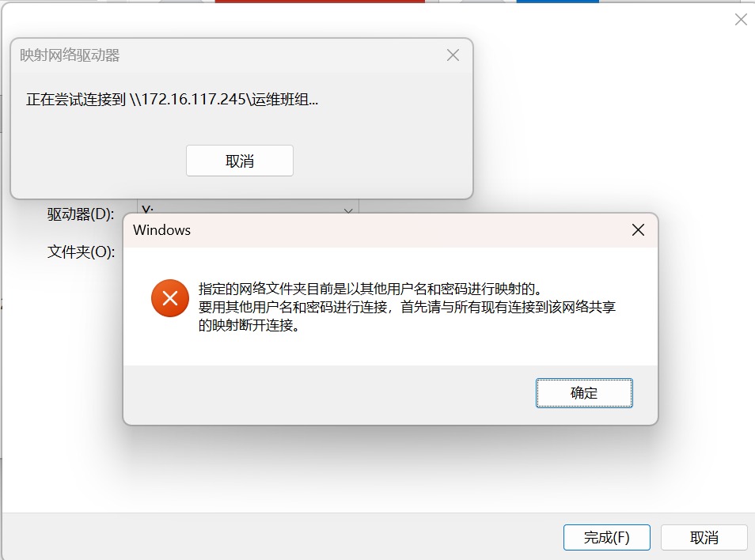Viewport: 755px width, 560px height.
Task: Open the drive combo box showing Y:
Action: (x=248, y=208)
